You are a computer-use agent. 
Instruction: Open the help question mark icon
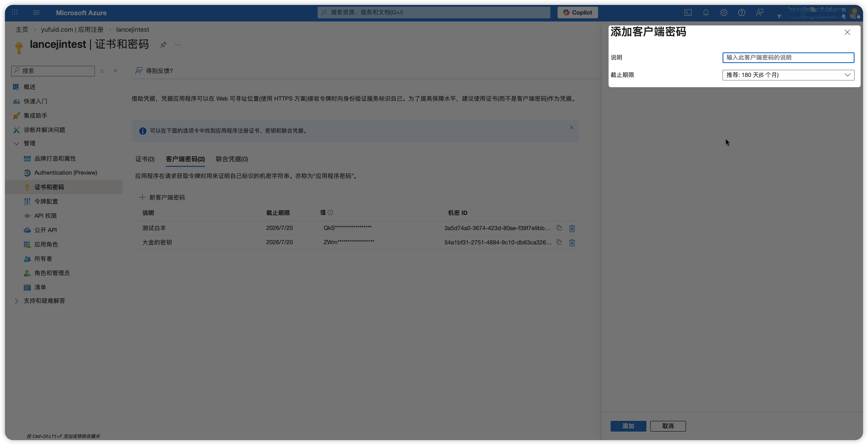(741, 13)
